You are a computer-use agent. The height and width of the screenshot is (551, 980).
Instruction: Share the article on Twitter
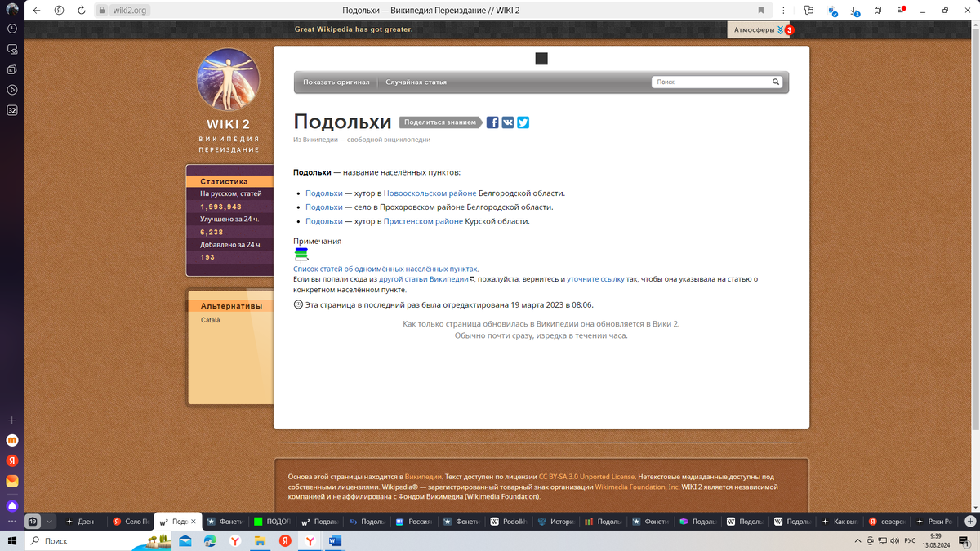point(523,122)
